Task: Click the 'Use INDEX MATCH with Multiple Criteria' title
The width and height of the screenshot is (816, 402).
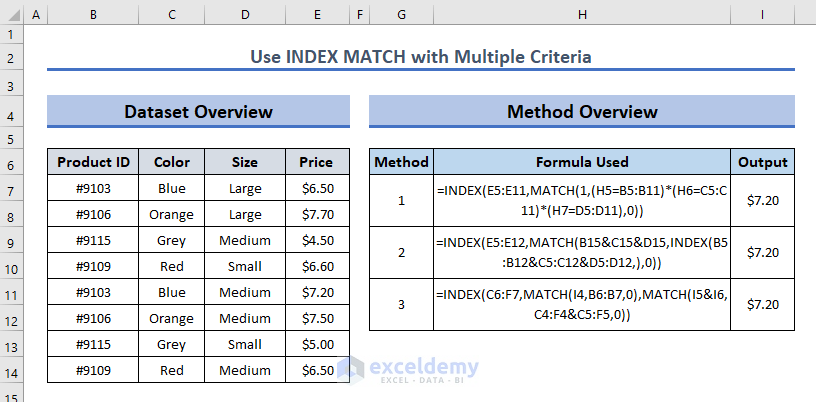Action: (420, 57)
